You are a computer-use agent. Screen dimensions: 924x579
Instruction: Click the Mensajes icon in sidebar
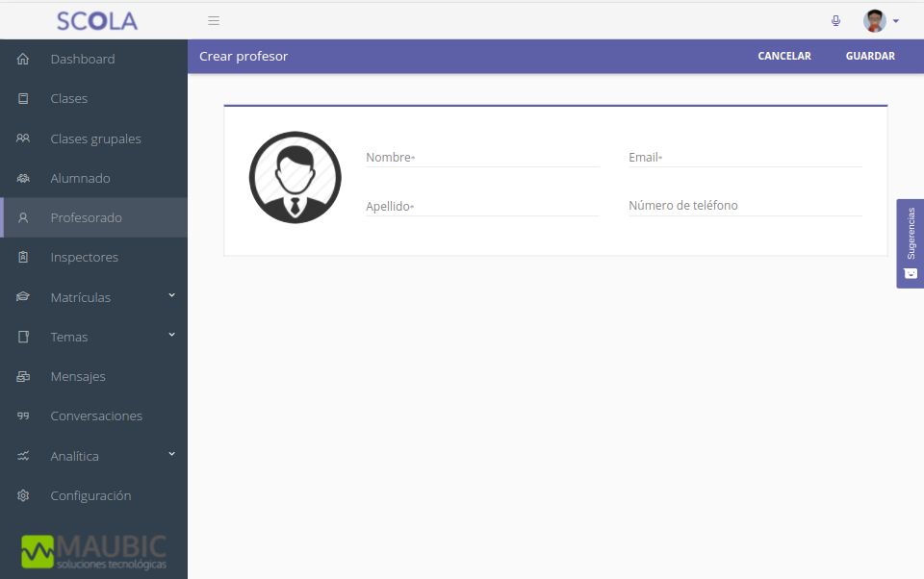(23, 377)
